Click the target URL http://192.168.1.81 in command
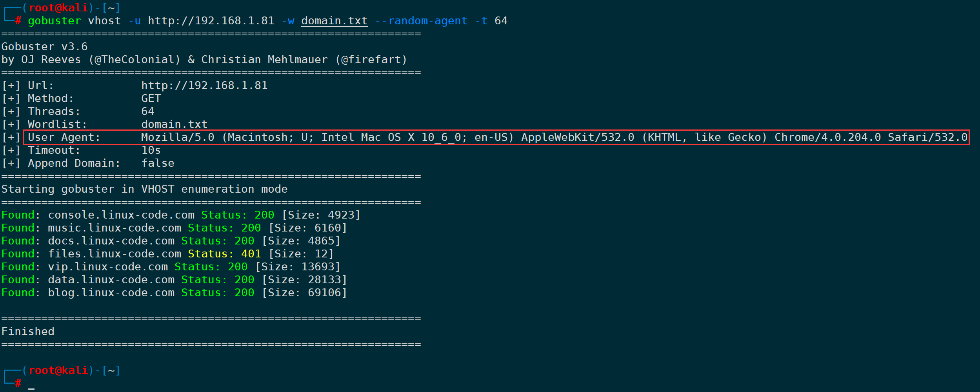Image resolution: width=980 pixels, height=392 pixels. click(x=211, y=21)
